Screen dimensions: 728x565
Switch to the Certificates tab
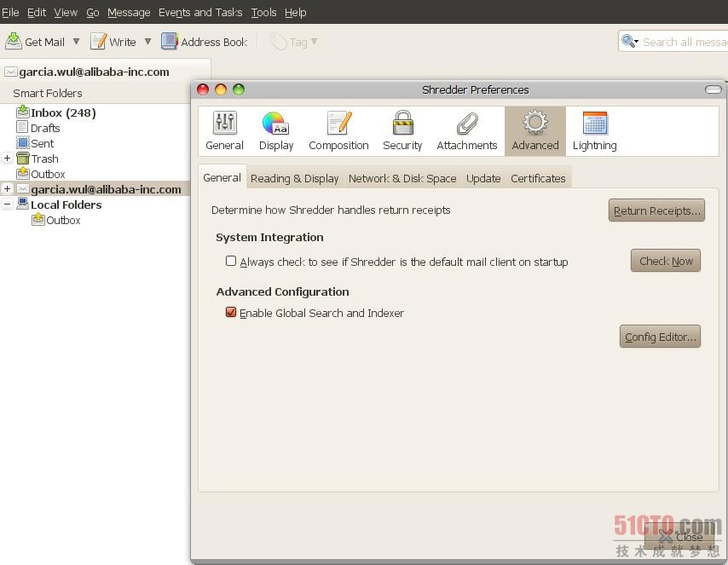[538, 178]
